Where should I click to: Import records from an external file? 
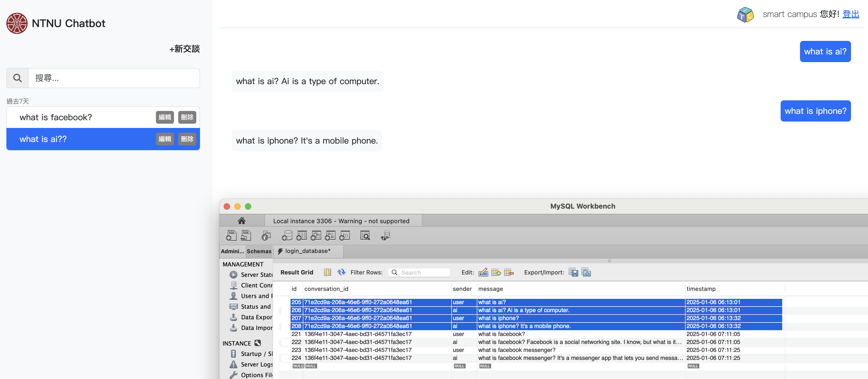[x=586, y=272]
